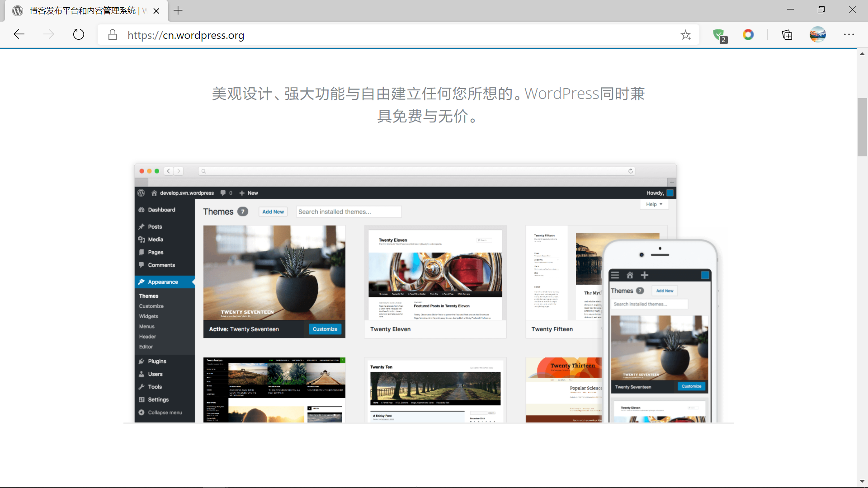The image size is (868, 488).
Task: Close the WordPress browser tab
Action: click(156, 11)
